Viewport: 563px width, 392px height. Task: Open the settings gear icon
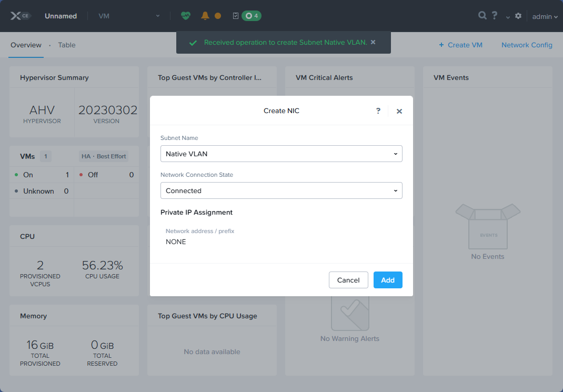518,16
